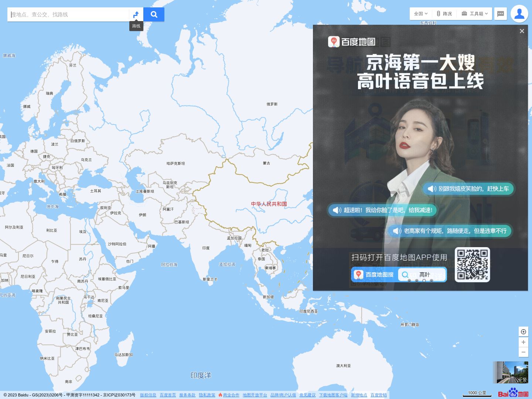Click the 伊朗 map label
Screen dimensions: 532x399
(142, 215)
